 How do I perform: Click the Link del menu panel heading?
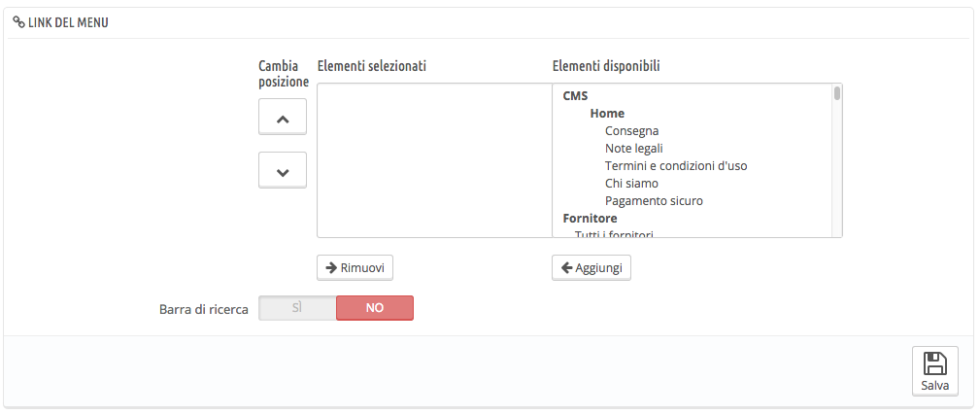(x=66, y=21)
